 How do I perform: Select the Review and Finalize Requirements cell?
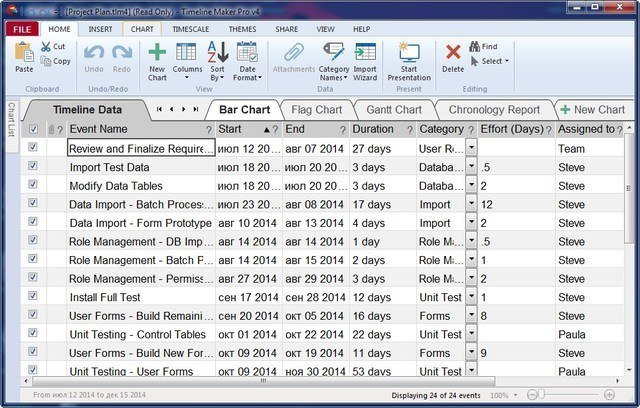click(140, 148)
